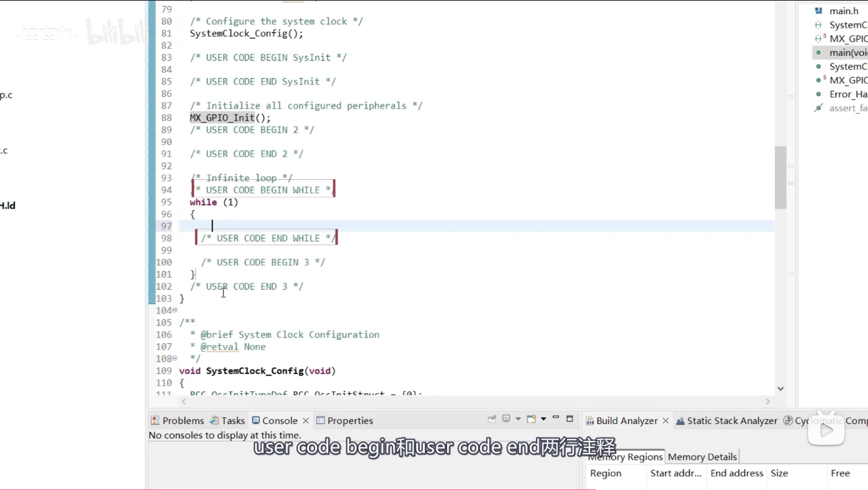Click the open new console icon

tap(531, 419)
